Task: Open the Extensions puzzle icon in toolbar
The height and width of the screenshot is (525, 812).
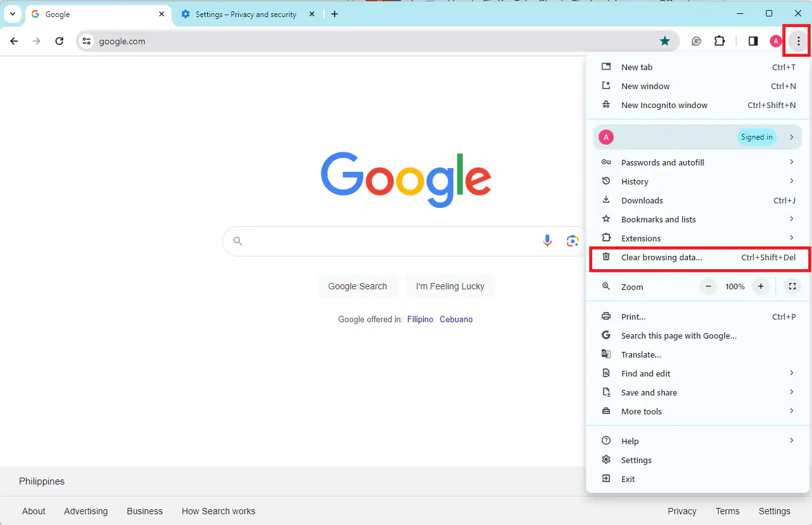Action: 719,41
